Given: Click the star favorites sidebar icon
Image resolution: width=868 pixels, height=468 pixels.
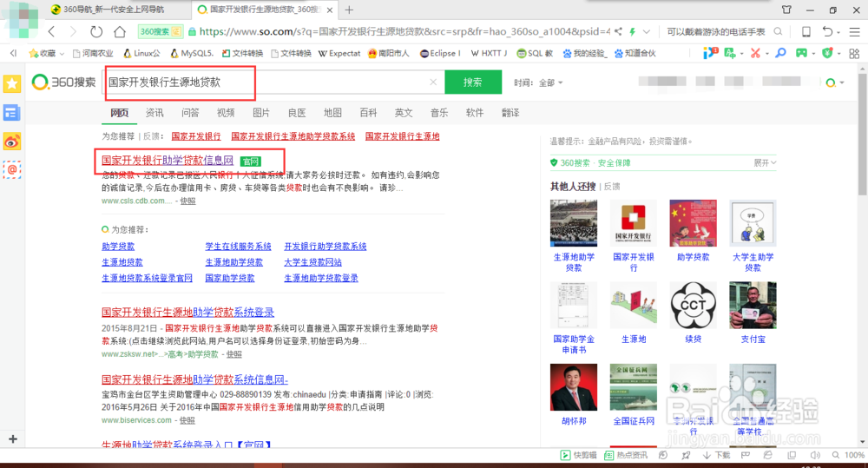Looking at the screenshot, I should (11, 83).
